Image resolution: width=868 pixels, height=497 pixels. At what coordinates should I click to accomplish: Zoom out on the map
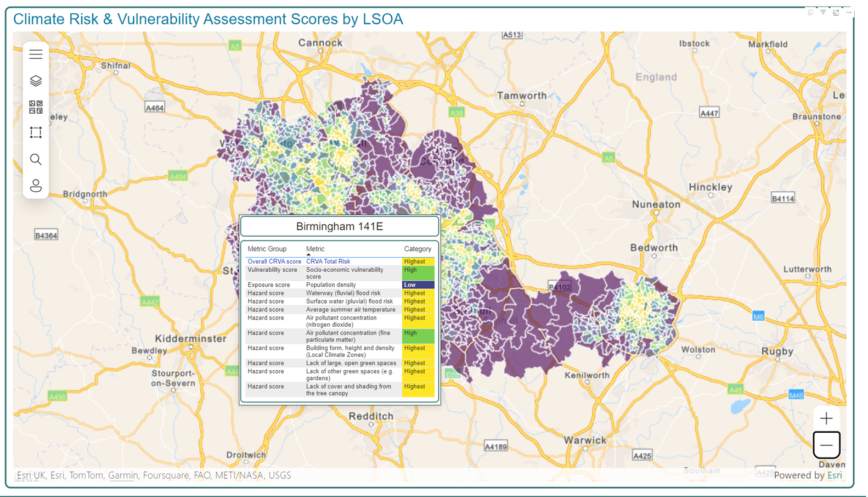point(826,445)
